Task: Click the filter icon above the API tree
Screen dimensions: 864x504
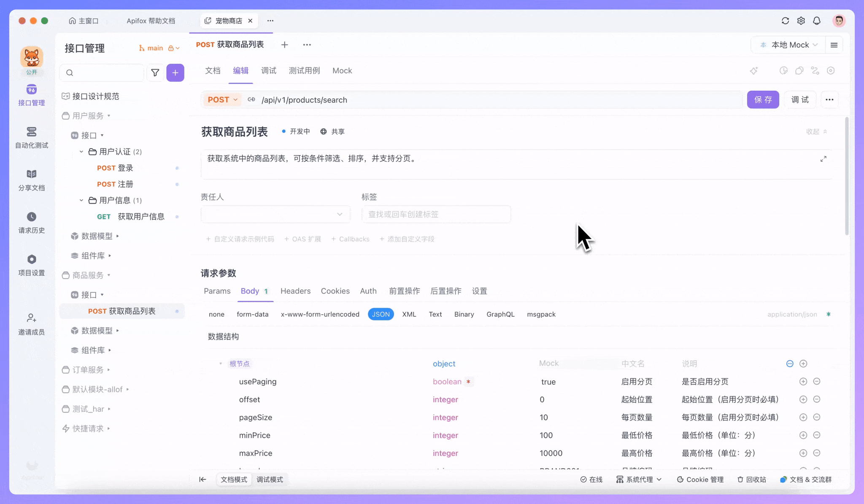Action: pyautogui.click(x=155, y=73)
